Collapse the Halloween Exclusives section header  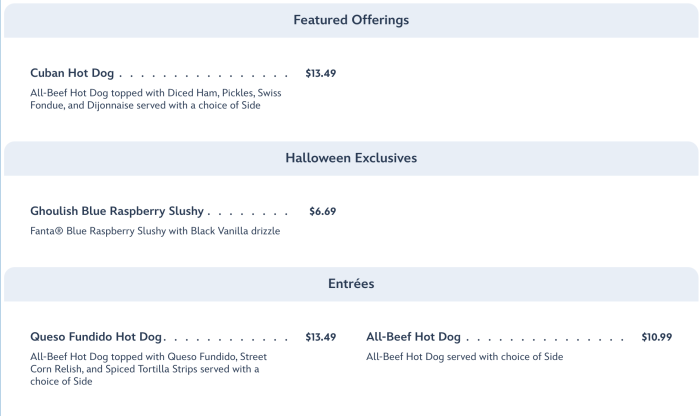tap(350, 158)
